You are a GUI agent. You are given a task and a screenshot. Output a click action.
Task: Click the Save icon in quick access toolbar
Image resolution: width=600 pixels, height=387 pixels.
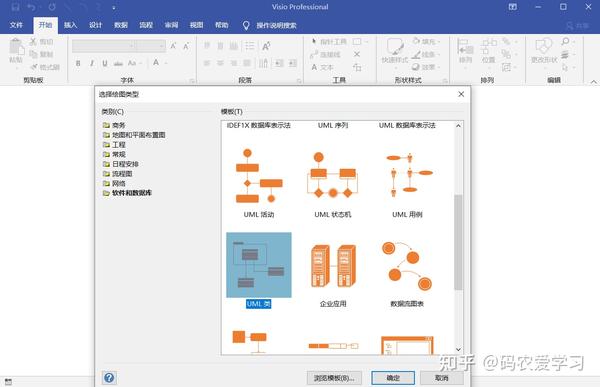[15, 7]
